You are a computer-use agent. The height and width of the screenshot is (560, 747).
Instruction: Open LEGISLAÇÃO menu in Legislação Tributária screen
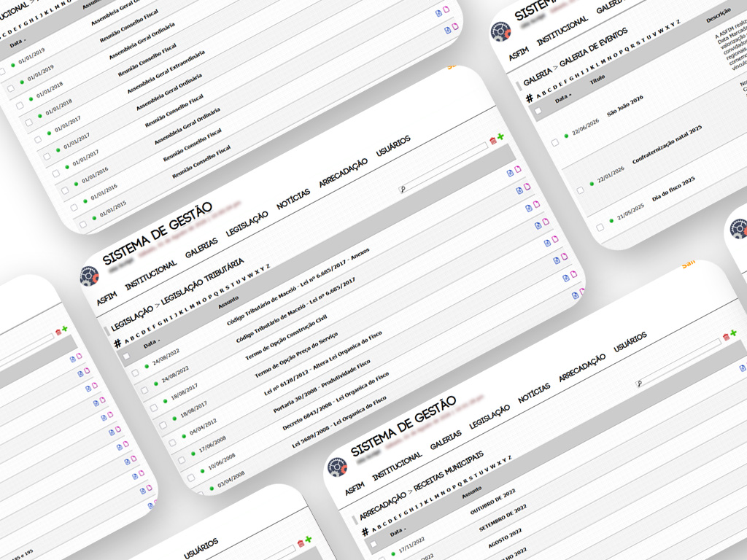coord(247,223)
